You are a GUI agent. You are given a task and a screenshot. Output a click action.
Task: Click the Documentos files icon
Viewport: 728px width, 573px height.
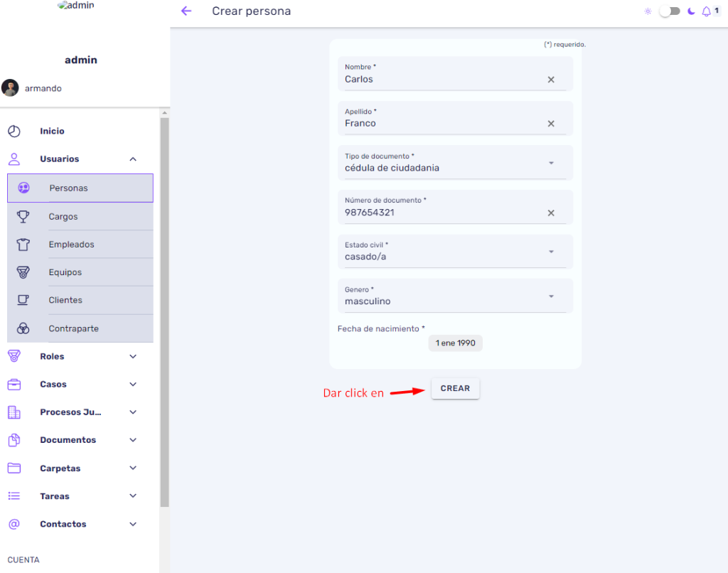click(x=14, y=440)
